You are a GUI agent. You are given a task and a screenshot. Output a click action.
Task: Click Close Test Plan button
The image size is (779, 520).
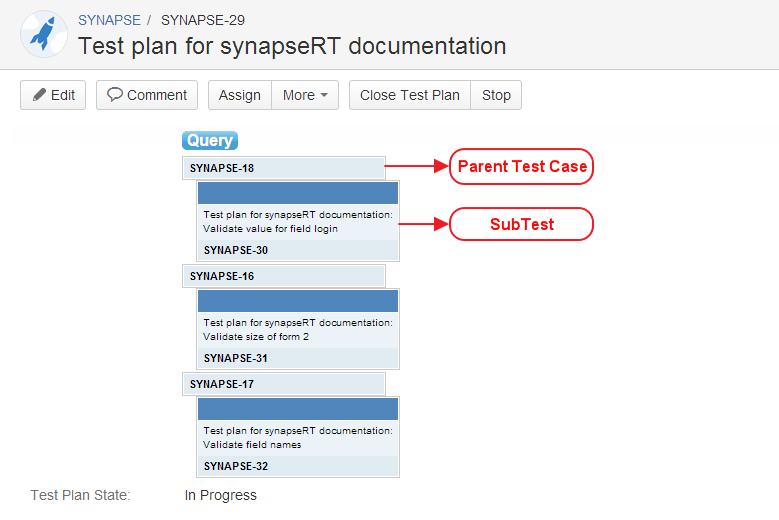[410, 95]
